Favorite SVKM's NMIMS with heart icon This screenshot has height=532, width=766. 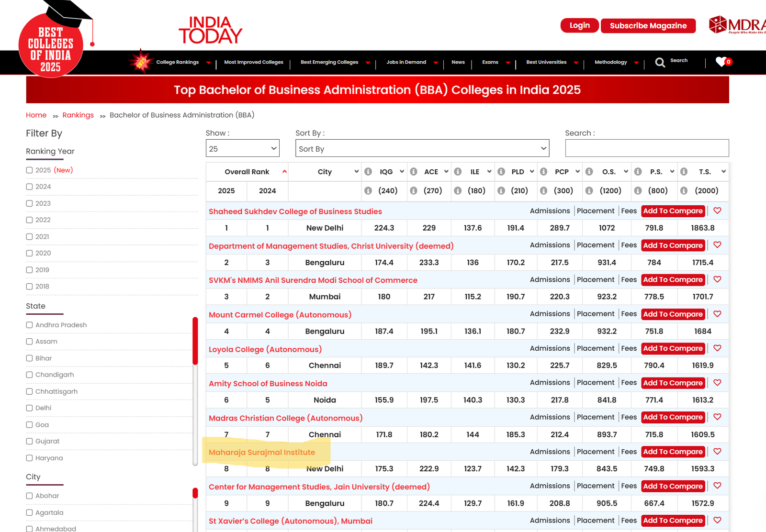coord(717,279)
